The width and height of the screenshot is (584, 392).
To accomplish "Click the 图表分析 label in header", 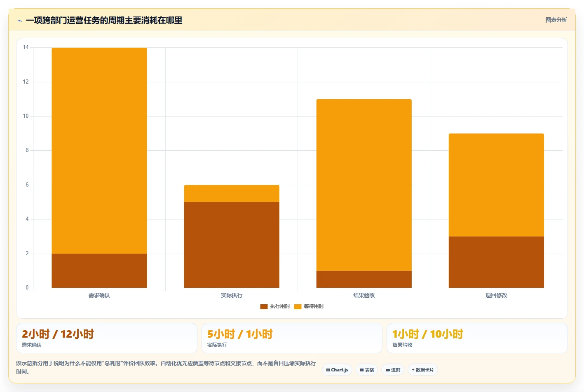I will pyautogui.click(x=556, y=20).
